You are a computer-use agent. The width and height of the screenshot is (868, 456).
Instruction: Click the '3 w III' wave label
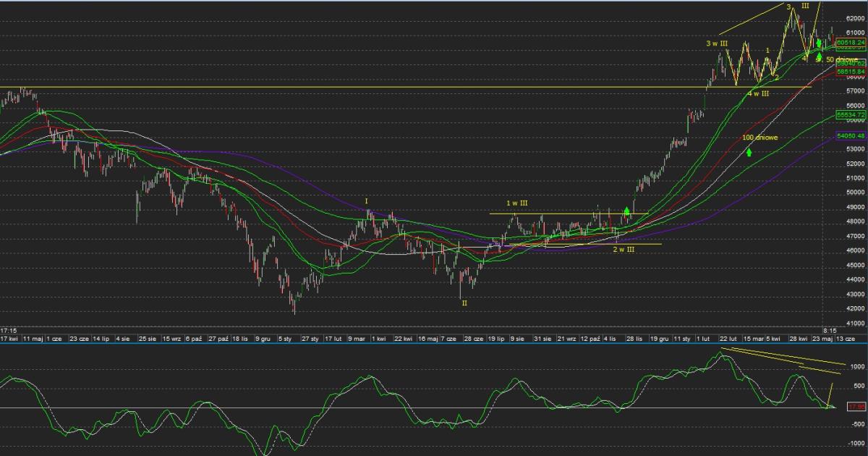(x=716, y=43)
